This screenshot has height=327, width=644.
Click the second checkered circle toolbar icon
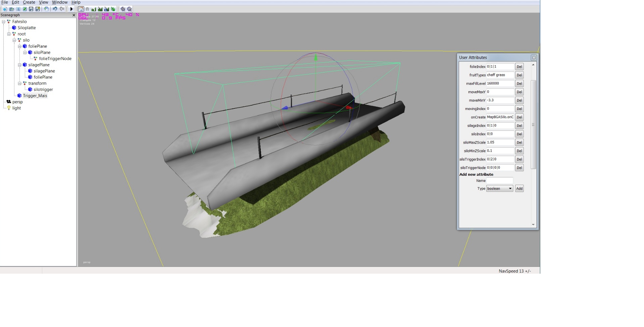[x=129, y=9]
